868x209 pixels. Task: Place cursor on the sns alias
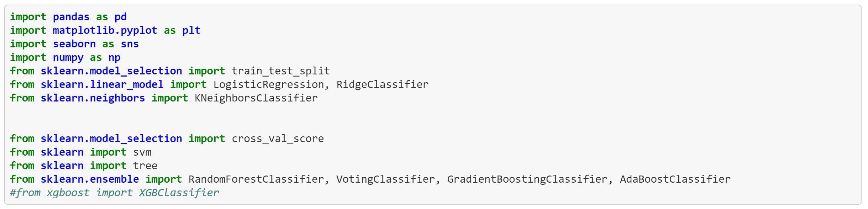pos(130,44)
